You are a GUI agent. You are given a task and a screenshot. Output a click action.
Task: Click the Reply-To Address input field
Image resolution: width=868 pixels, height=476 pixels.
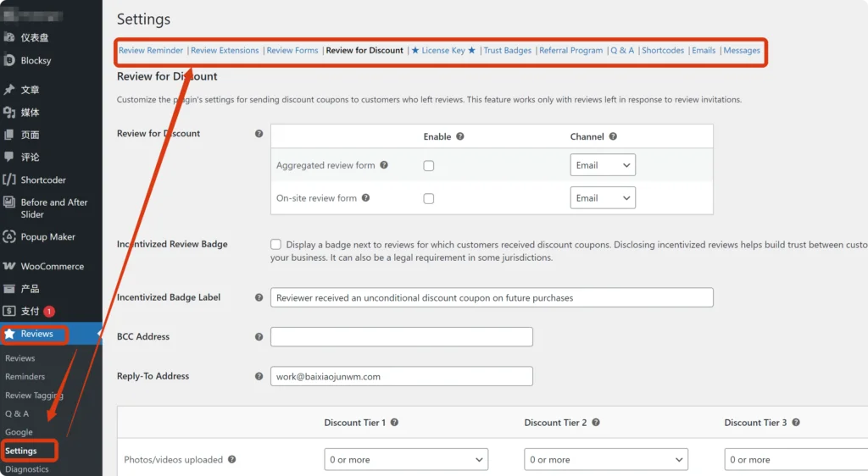401,376
